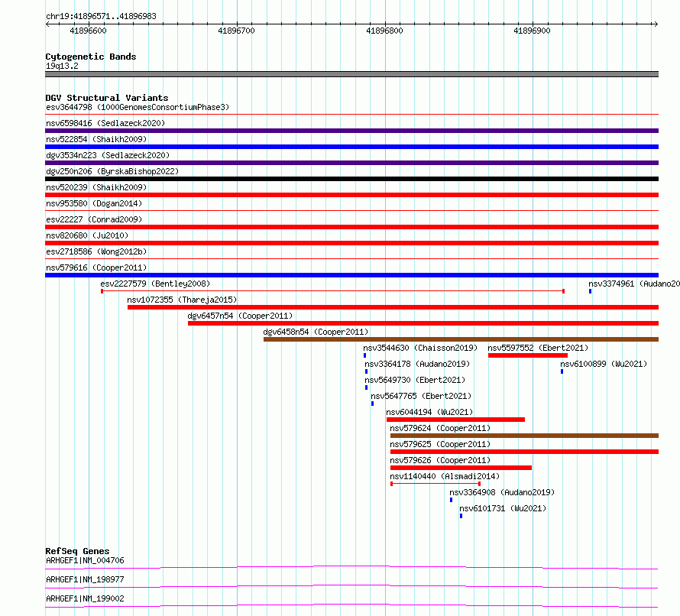
Task: Click the nsv6100899 (Wu2021) label
Action: tap(604, 364)
